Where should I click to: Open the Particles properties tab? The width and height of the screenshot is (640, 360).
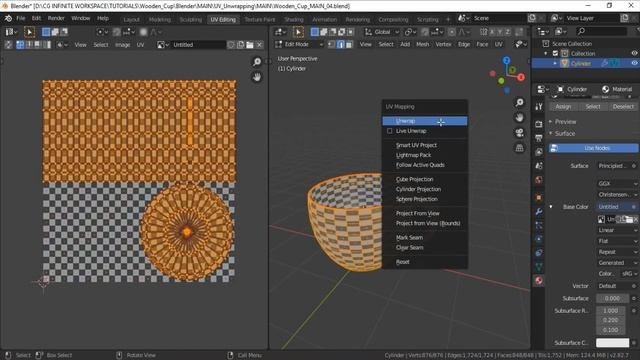tap(539, 225)
